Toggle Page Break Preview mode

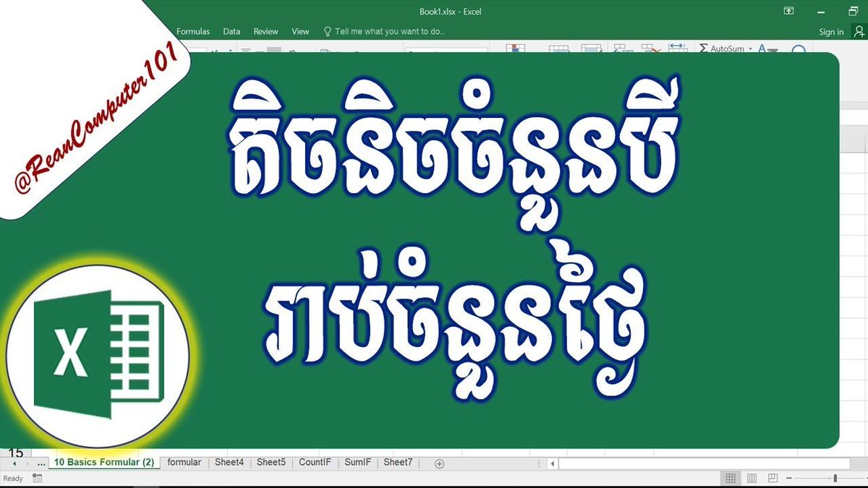pyautogui.click(x=772, y=477)
